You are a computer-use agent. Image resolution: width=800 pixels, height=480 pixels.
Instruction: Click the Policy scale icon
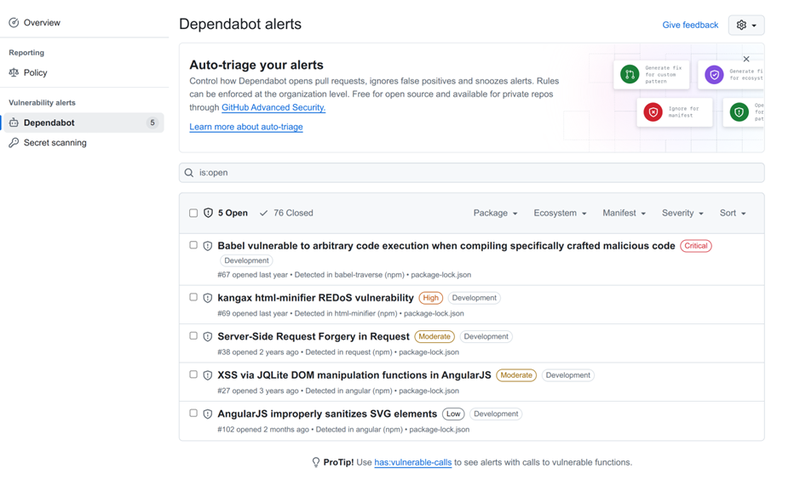pos(14,73)
